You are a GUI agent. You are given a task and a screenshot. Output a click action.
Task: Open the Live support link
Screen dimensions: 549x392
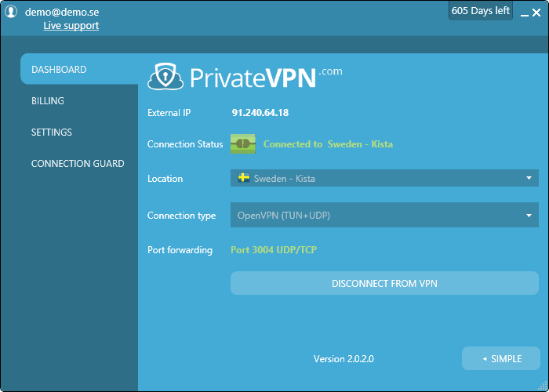coord(71,26)
